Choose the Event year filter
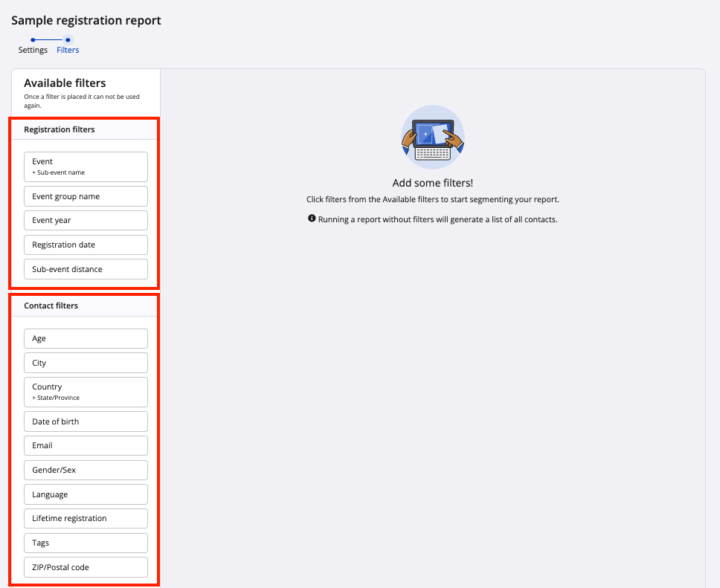This screenshot has width=720, height=588. (86, 221)
